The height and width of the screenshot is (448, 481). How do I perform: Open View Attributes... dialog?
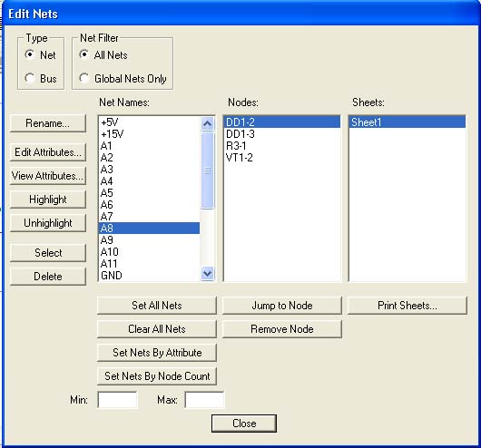(48, 176)
